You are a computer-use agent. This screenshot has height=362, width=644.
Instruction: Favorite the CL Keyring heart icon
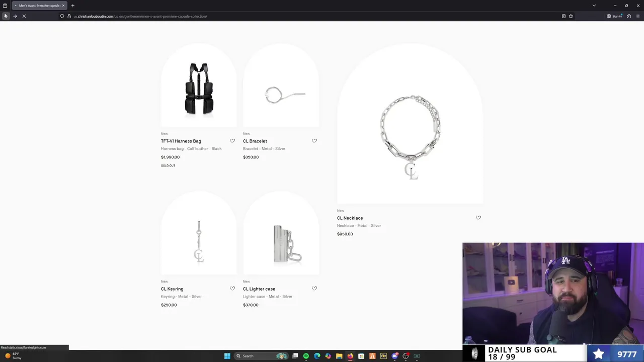click(x=232, y=289)
